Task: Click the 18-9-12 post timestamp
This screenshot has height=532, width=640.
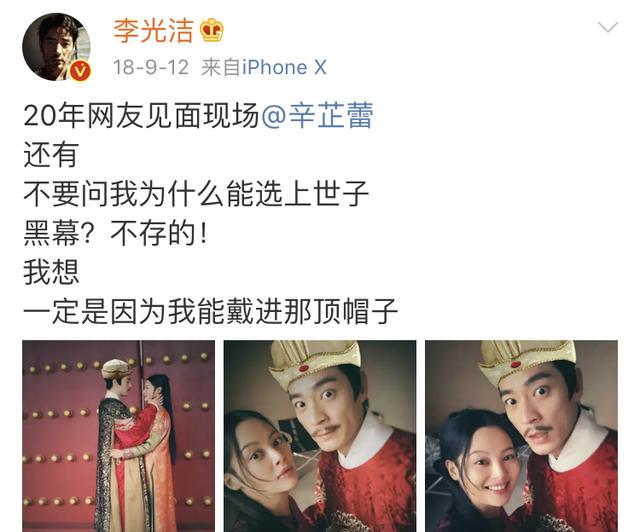Action: coord(151,67)
